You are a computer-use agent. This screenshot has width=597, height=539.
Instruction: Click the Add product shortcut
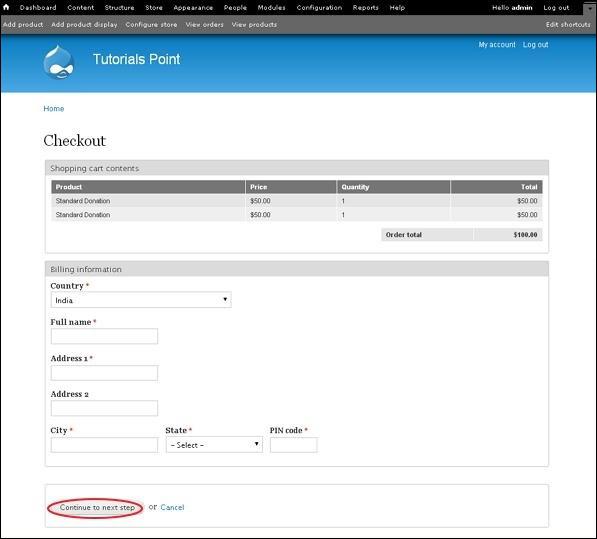[x=23, y=24]
